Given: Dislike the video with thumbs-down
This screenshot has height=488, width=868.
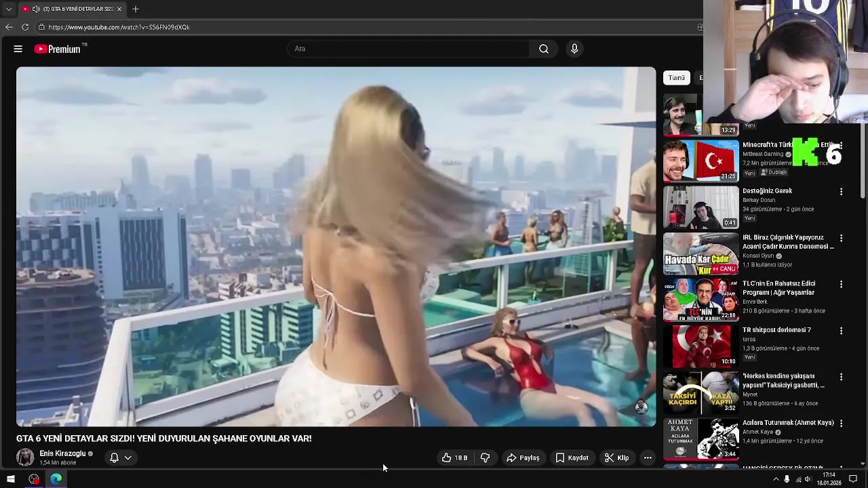Looking at the screenshot, I should 485,458.
